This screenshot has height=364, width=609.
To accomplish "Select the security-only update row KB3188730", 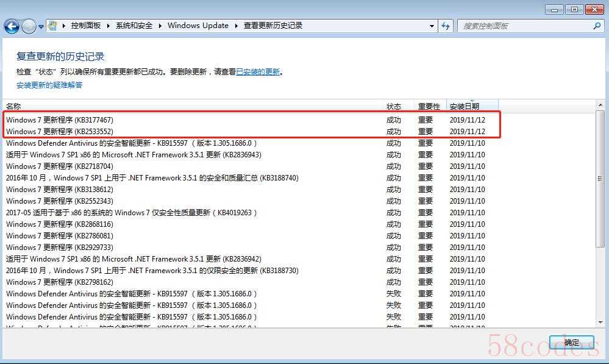I will pyautogui.click(x=251, y=271).
